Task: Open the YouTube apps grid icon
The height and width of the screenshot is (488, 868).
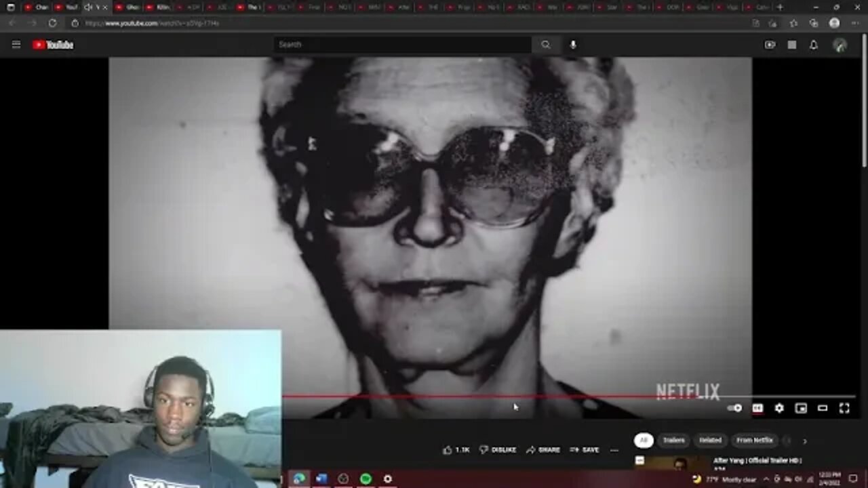Action: [x=792, y=45]
